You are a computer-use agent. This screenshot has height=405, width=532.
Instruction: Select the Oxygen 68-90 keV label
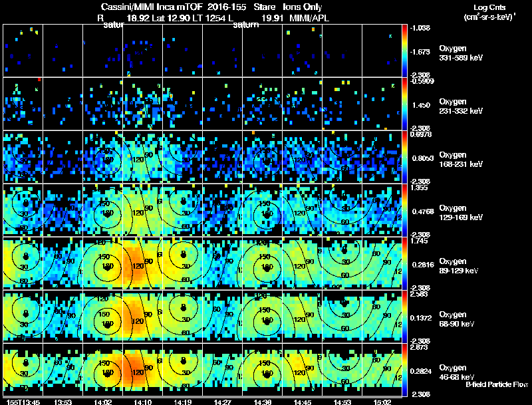coord(457,319)
